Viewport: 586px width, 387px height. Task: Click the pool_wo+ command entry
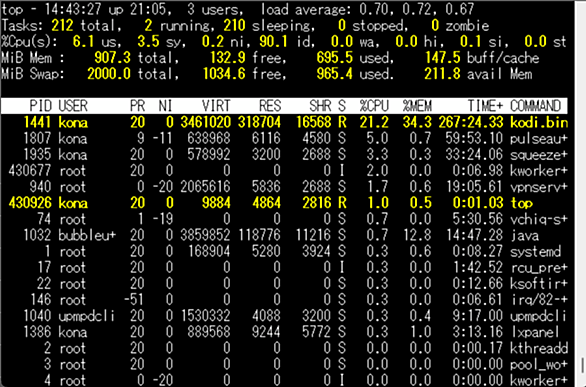point(539,364)
